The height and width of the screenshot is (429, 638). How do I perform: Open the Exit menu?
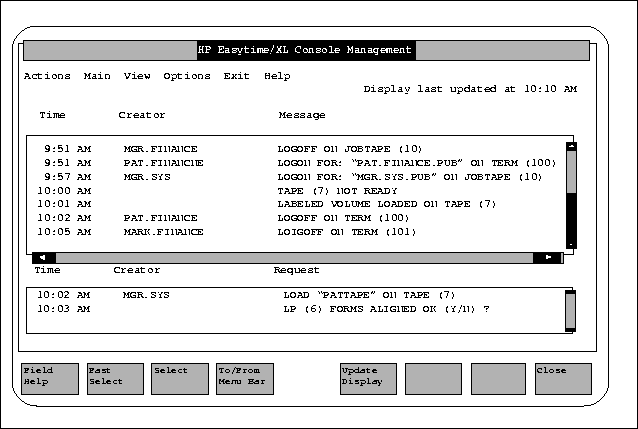[236, 76]
